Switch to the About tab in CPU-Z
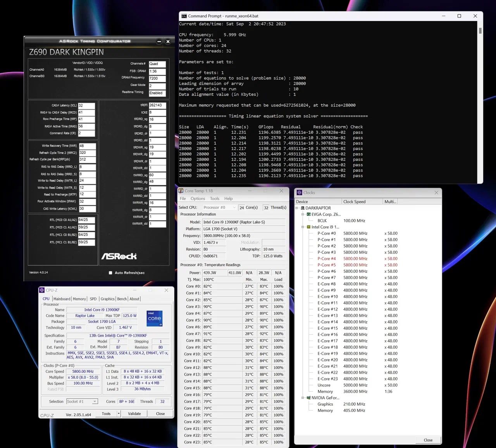The image size is (496, 448). point(134,299)
